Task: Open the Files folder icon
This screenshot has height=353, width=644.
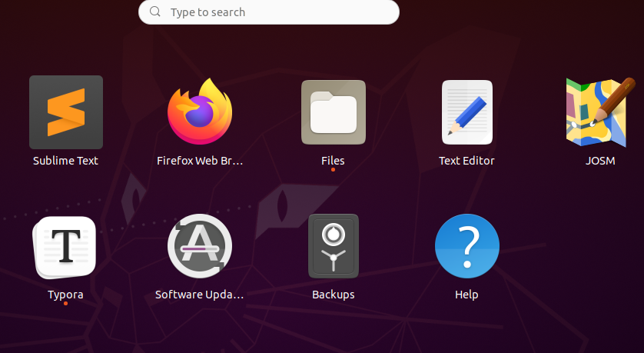Action: [333, 112]
